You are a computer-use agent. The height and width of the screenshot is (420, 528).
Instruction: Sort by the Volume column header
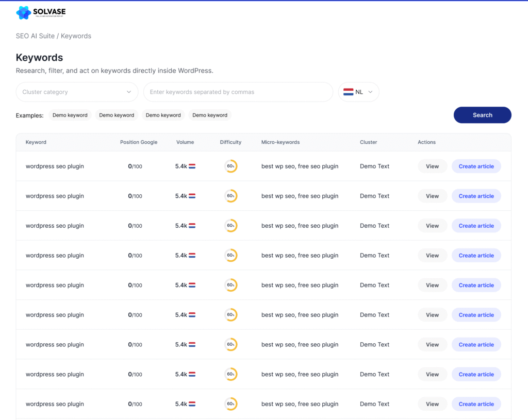click(185, 142)
